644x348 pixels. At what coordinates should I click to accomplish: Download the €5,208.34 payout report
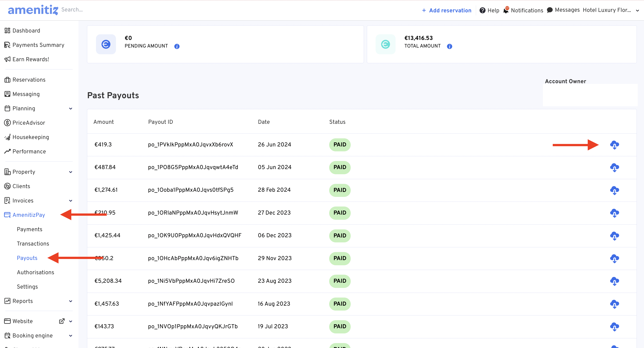(614, 281)
